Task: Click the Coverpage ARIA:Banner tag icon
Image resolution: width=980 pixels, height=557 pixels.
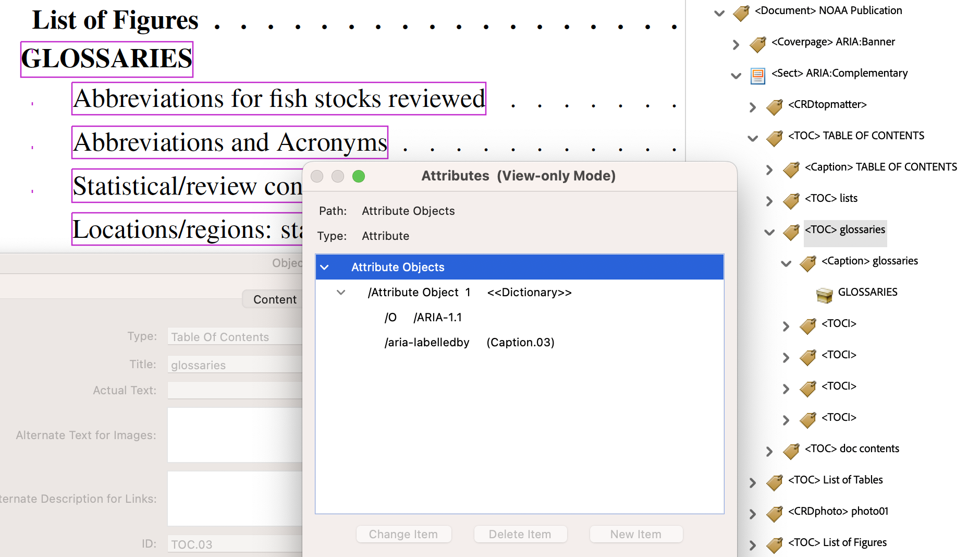Action: (x=757, y=44)
